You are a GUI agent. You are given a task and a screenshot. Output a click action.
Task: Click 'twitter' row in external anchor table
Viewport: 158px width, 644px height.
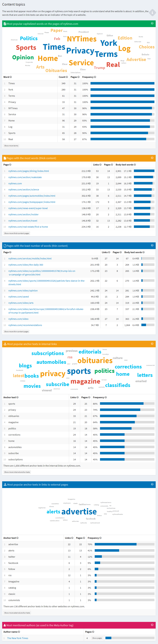79,557
